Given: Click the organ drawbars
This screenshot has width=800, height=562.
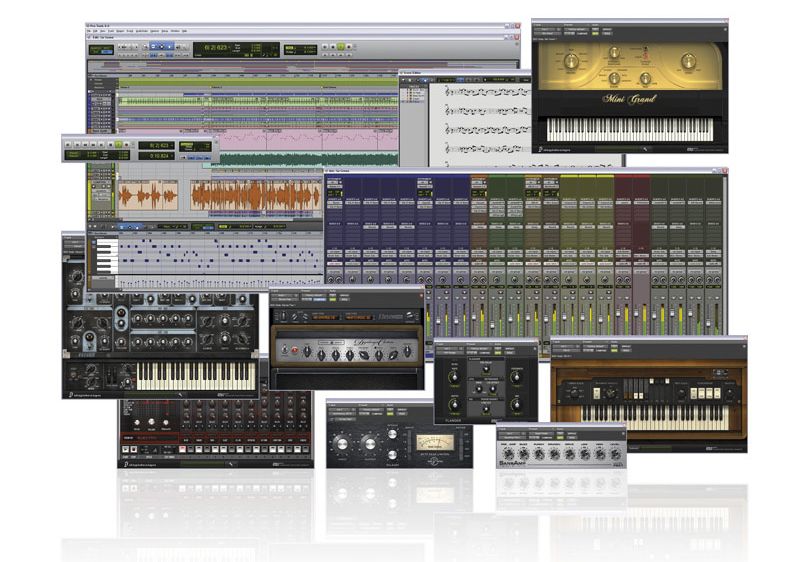Looking at the screenshot, I should pyautogui.click(x=646, y=390).
